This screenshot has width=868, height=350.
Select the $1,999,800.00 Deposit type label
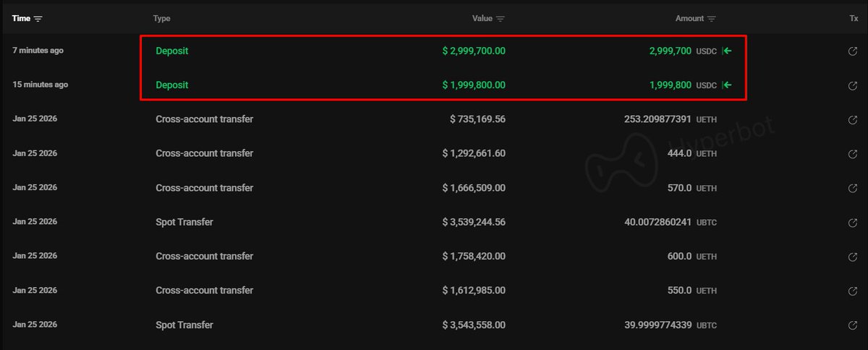pyautogui.click(x=171, y=85)
